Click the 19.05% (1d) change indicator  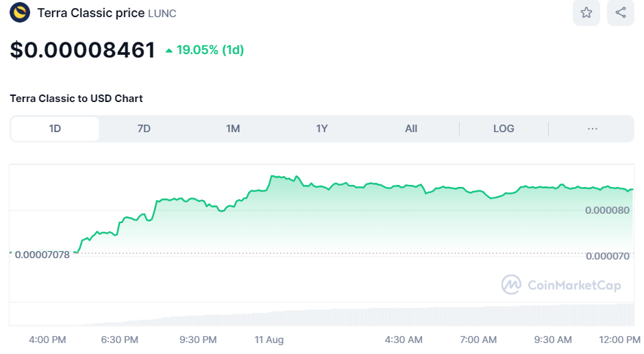tap(205, 50)
